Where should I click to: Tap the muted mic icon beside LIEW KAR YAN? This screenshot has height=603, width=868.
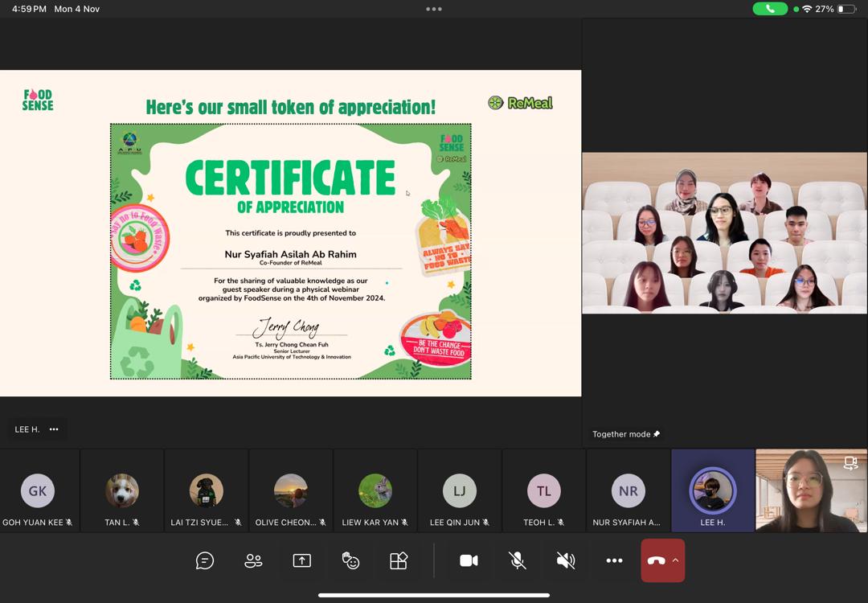pos(404,522)
